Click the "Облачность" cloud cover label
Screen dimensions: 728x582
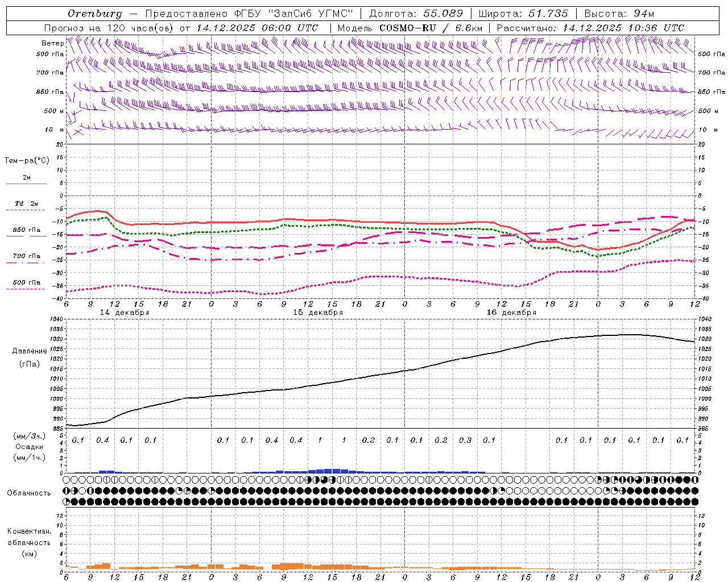[29, 493]
